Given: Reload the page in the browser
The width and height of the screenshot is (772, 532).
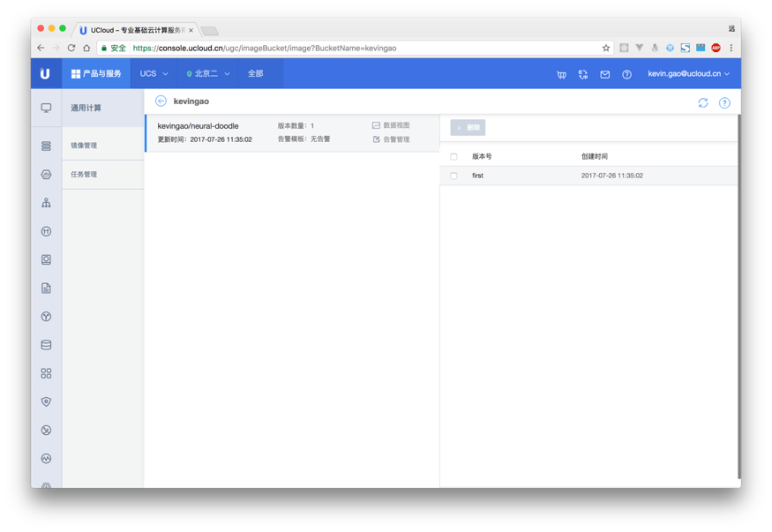Looking at the screenshot, I should [71, 48].
